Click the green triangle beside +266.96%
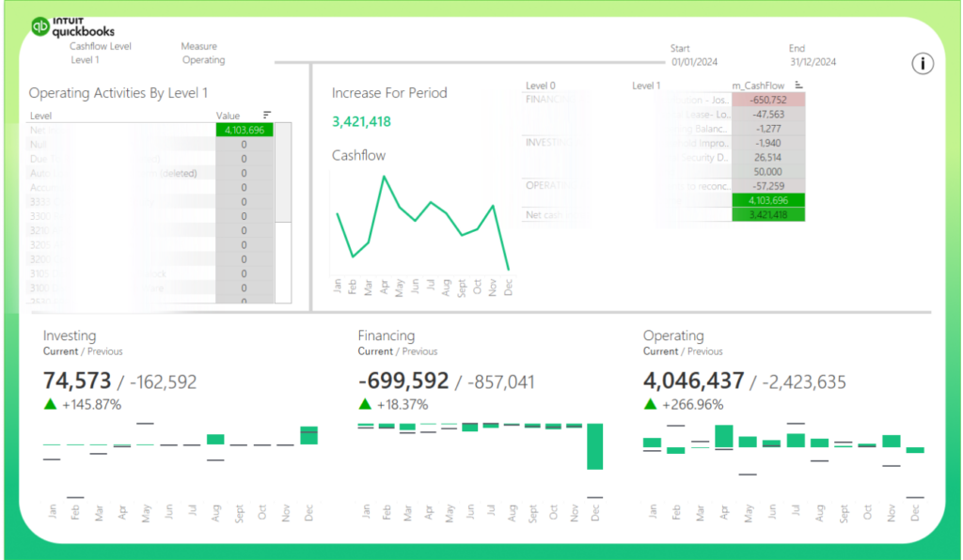 pyautogui.click(x=650, y=404)
